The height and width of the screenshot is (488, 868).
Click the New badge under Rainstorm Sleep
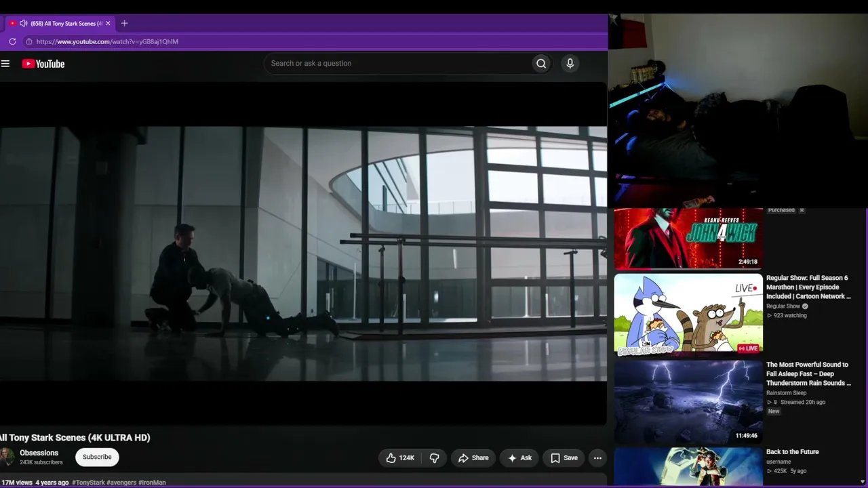click(774, 411)
